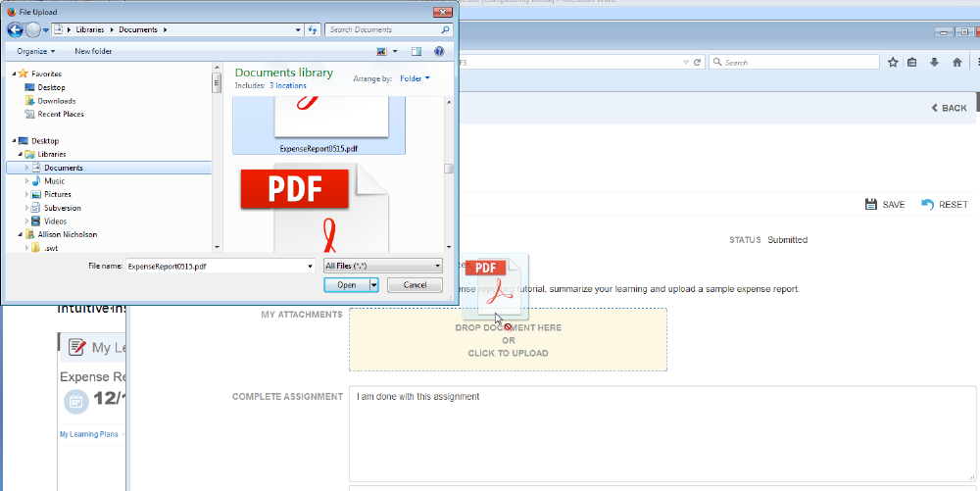The width and height of the screenshot is (980, 491).
Task: Expand the Pictures library node
Action: 26,194
